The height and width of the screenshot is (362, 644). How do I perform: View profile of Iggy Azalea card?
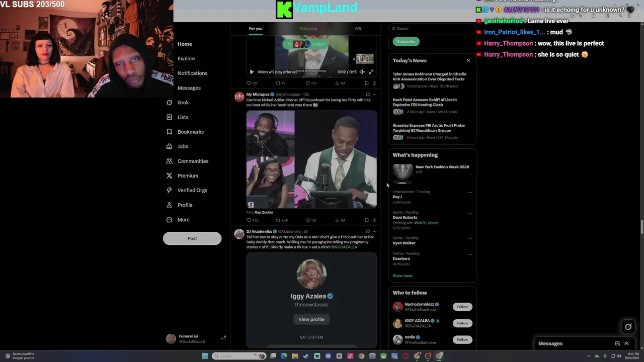coord(311,319)
